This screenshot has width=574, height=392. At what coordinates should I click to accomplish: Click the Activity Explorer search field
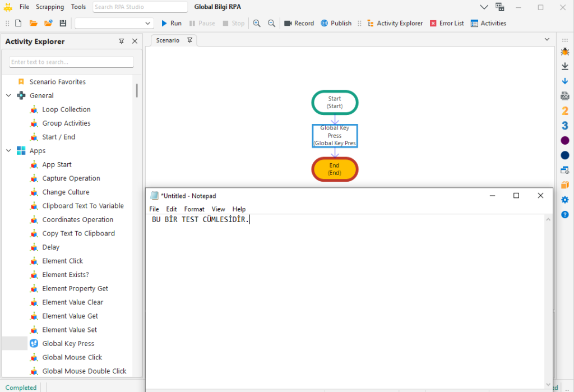point(71,62)
